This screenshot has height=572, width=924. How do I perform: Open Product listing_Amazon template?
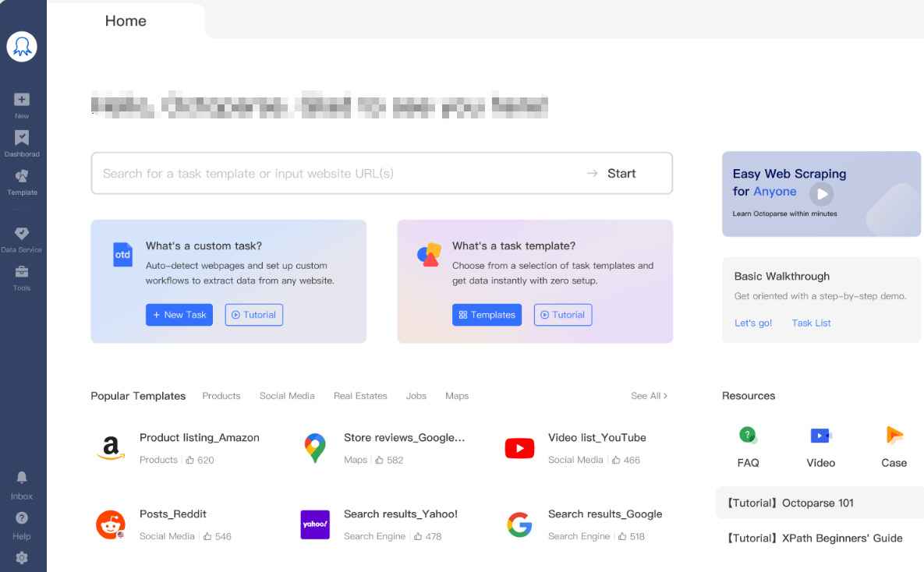[199, 438]
